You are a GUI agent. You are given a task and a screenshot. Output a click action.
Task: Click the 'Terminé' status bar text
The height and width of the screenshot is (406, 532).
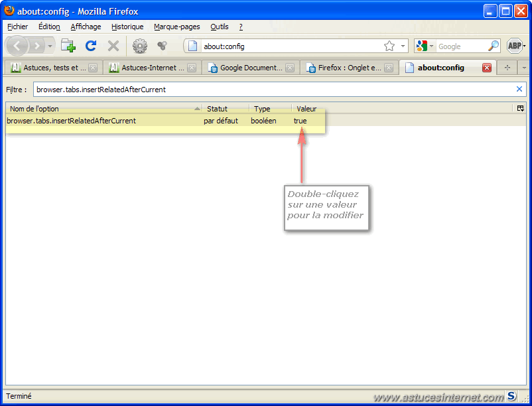(x=19, y=396)
